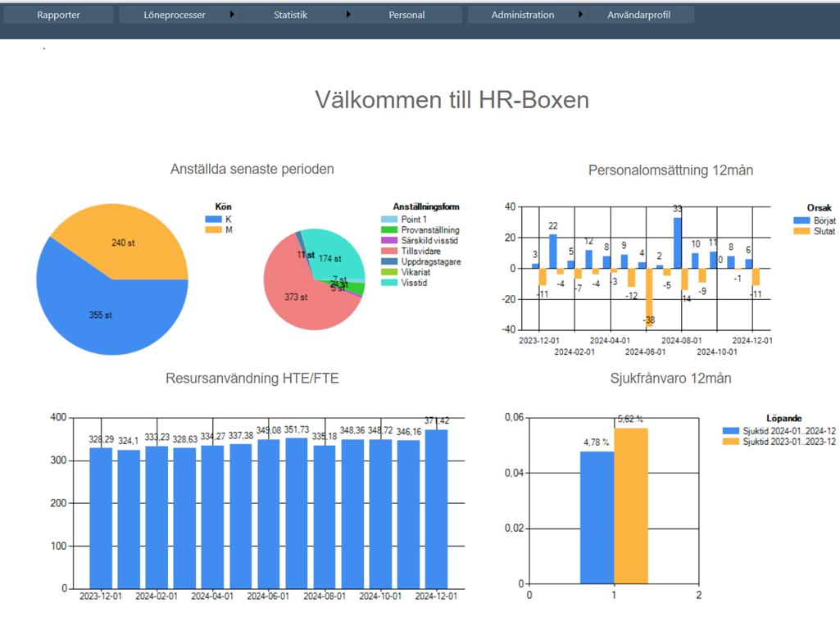Click the 4,78 % blue sick-leave bar

click(597, 518)
